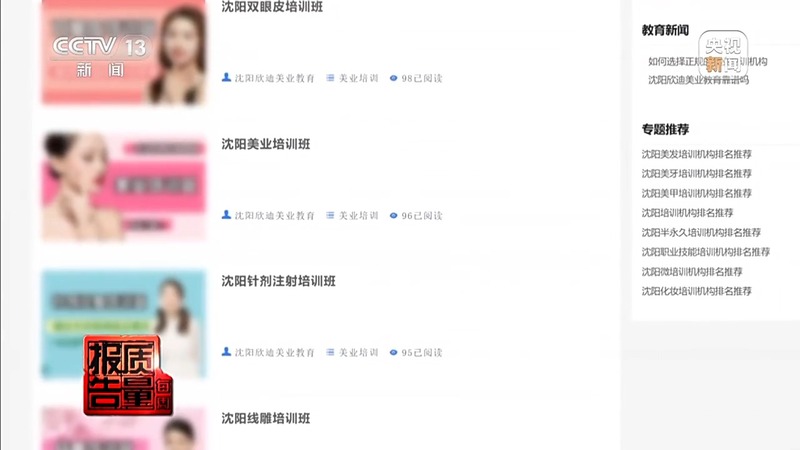
Task: Click the author icon in 针剂注射培训班 row
Action: click(227, 352)
